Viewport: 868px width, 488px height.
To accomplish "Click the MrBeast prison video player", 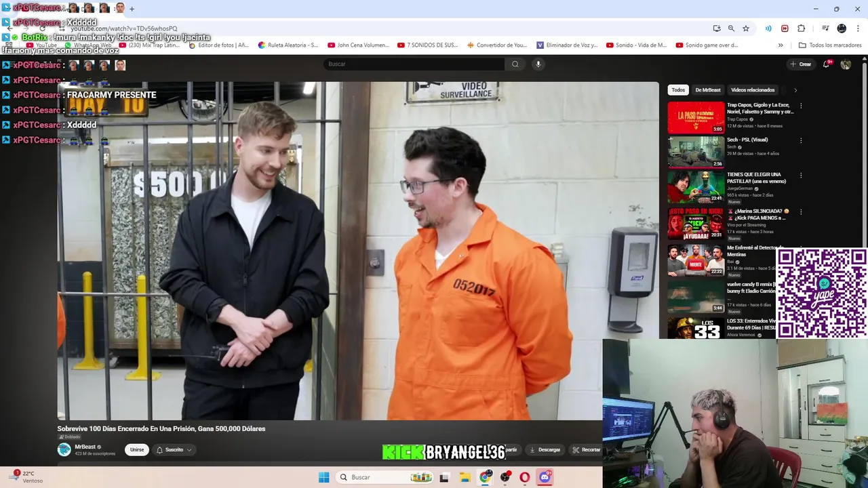I will coord(358,251).
